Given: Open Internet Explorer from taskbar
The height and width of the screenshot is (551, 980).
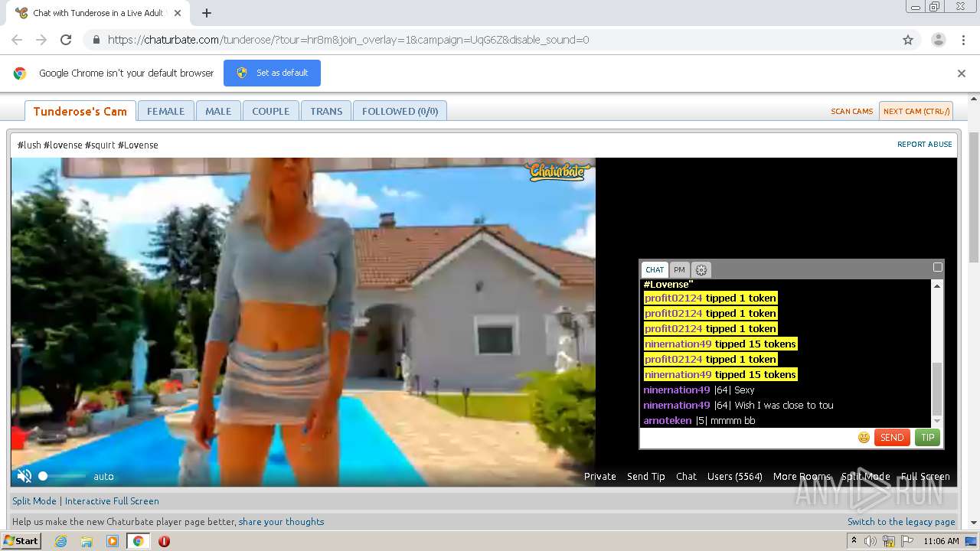Looking at the screenshot, I should 60,541.
